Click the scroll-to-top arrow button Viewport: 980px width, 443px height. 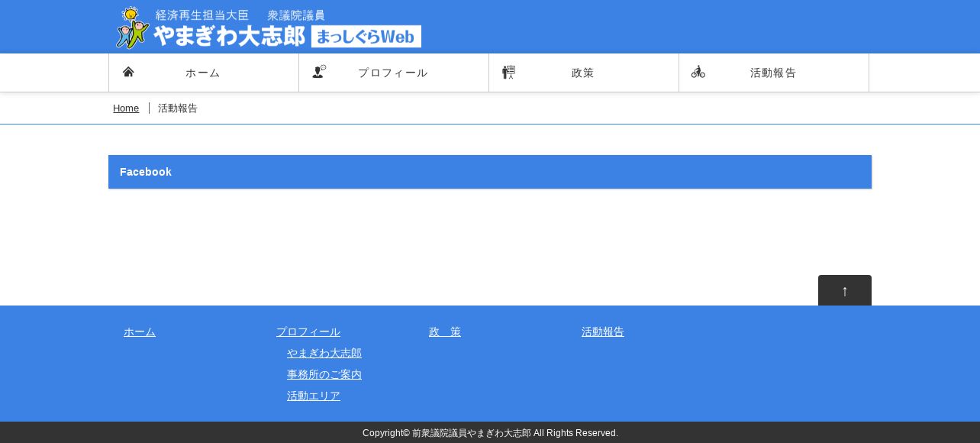coord(845,290)
